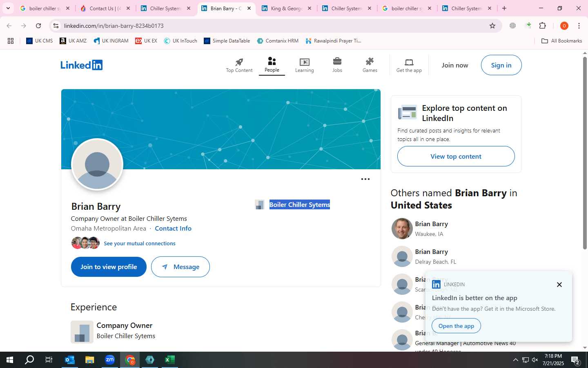Image resolution: width=588 pixels, height=368 pixels.
Task: Click the View top content button
Action: pyautogui.click(x=456, y=156)
